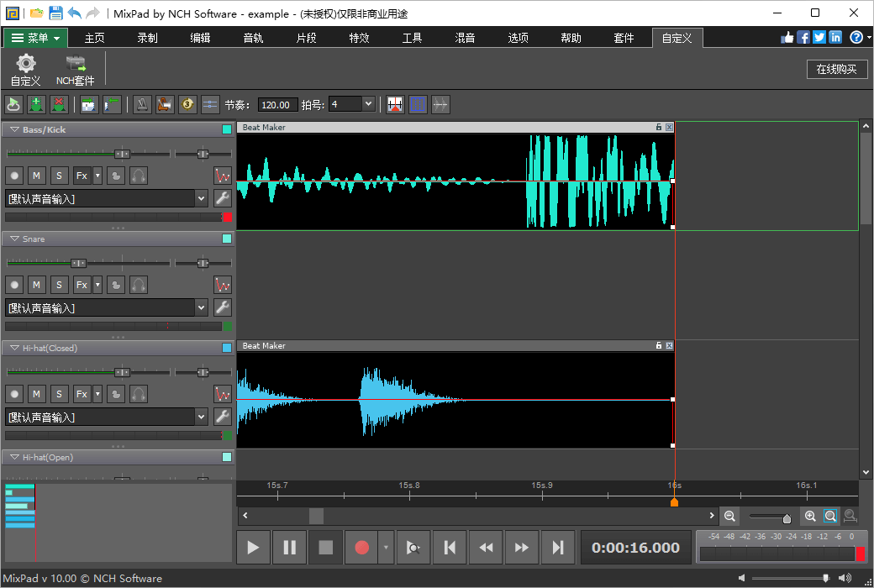Open Fx dropdown arrow on Snare track
Screen dimensions: 874x588
point(97,285)
